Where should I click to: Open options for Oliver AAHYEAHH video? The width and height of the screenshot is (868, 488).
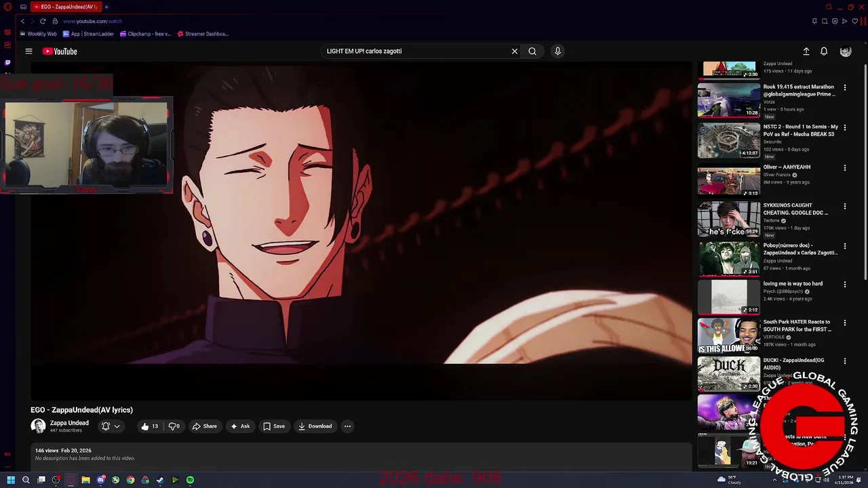pyautogui.click(x=845, y=167)
